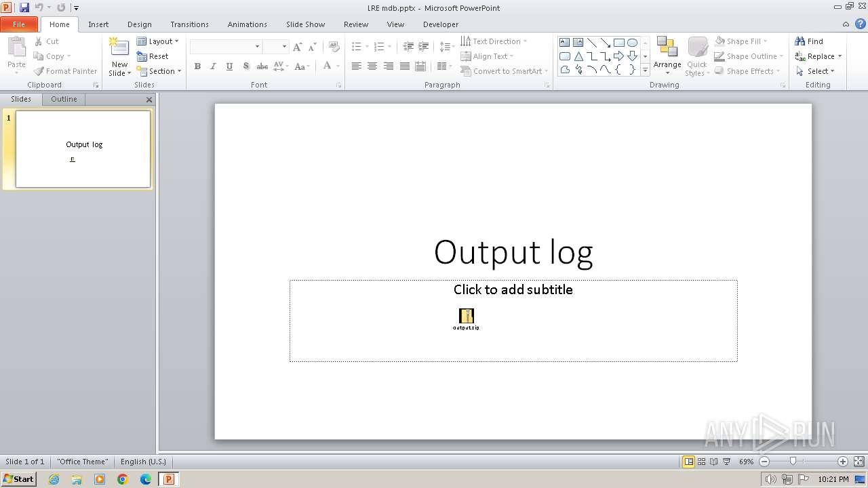Start Slide Show view from status bar
Viewport: 868px width, 488px height.
(x=727, y=462)
